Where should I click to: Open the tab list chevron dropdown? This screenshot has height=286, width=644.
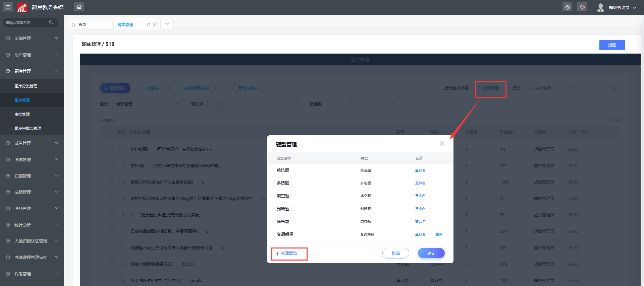tap(167, 24)
